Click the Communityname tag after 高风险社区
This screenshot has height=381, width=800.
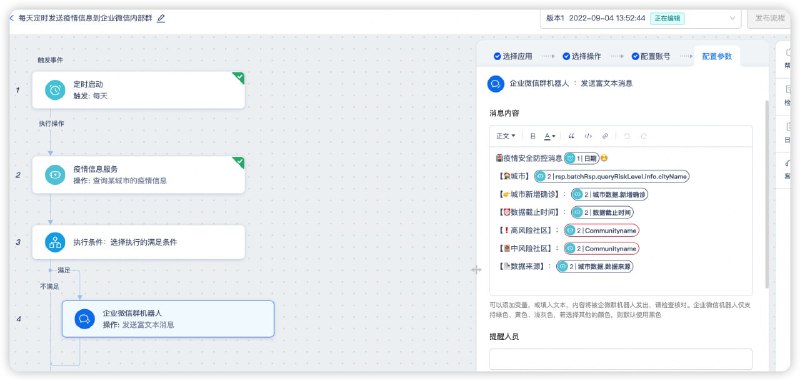click(x=602, y=231)
